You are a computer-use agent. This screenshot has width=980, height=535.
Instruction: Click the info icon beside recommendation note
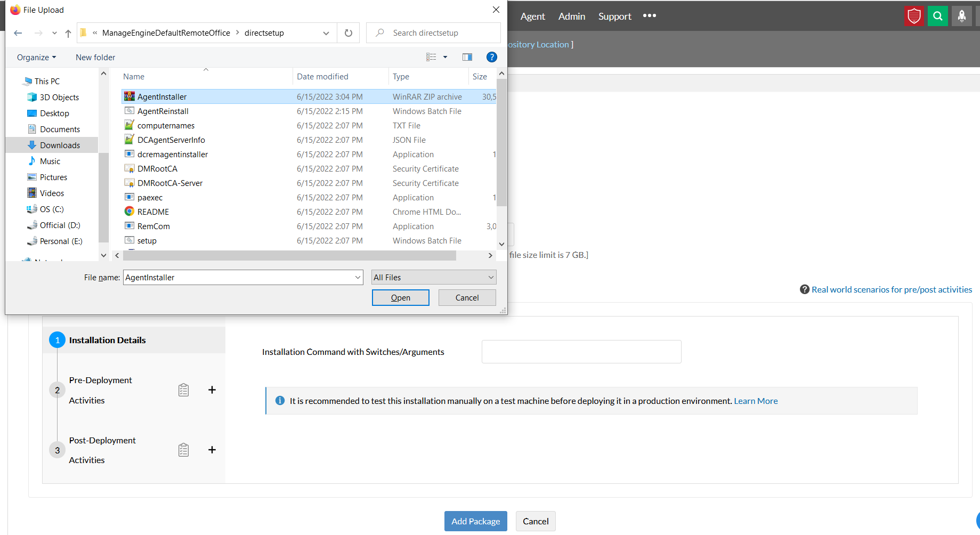(280, 401)
